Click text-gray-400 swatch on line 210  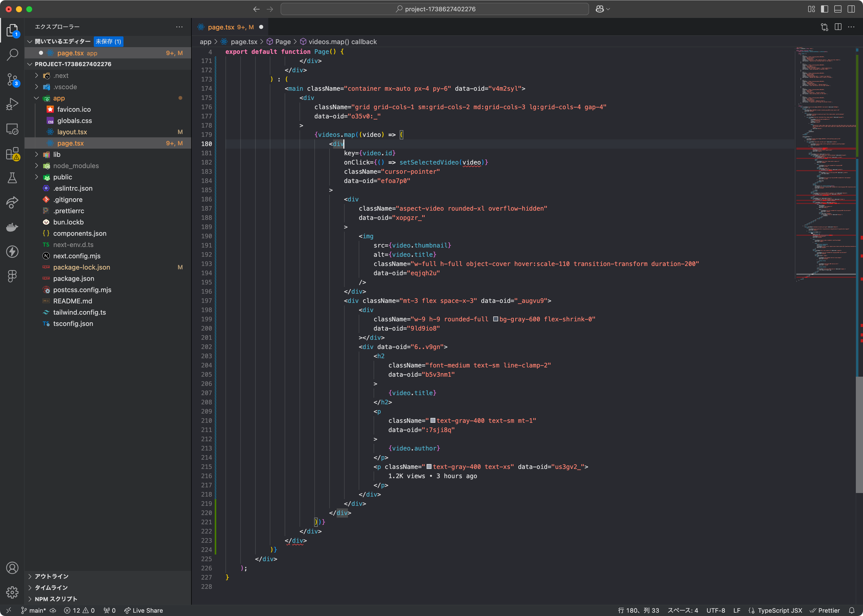433,420
